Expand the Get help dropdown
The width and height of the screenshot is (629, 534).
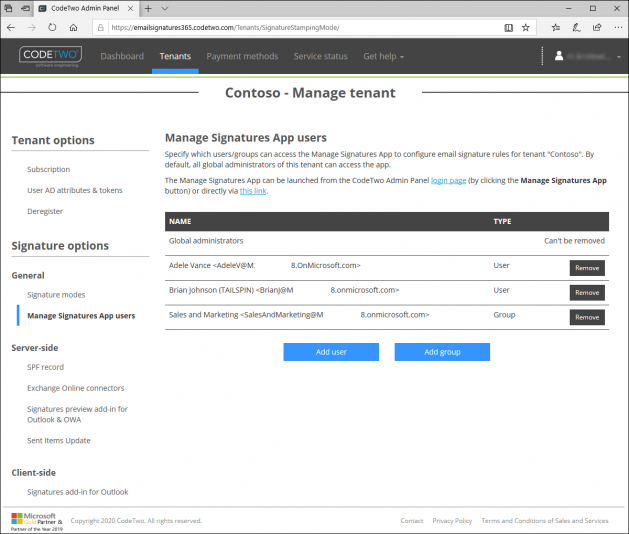383,56
